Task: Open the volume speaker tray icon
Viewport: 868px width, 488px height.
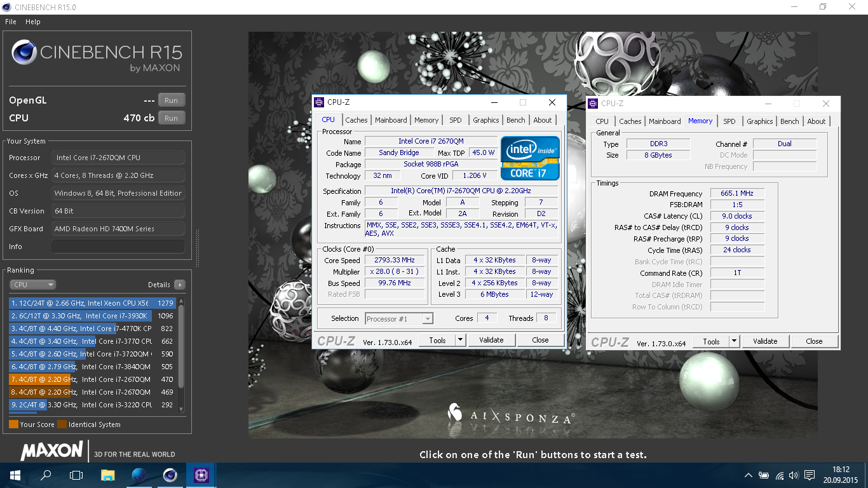Action: pos(794,475)
